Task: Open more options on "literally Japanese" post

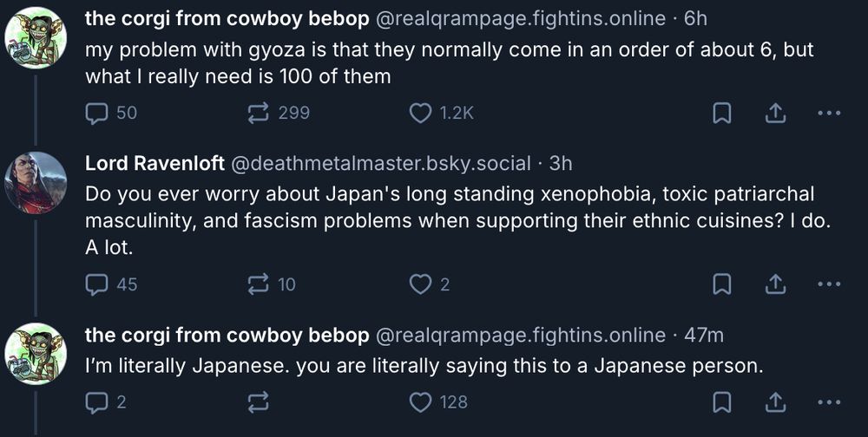Action: pyautogui.click(x=829, y=401)
